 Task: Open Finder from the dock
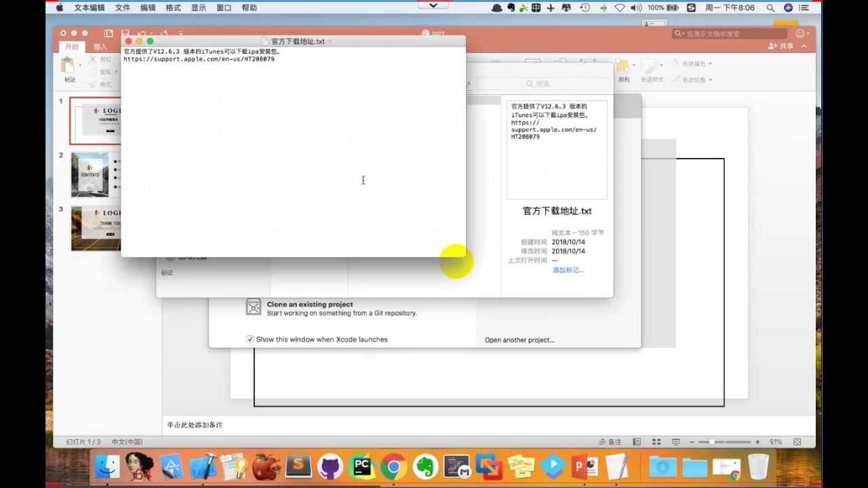point(107,467)
